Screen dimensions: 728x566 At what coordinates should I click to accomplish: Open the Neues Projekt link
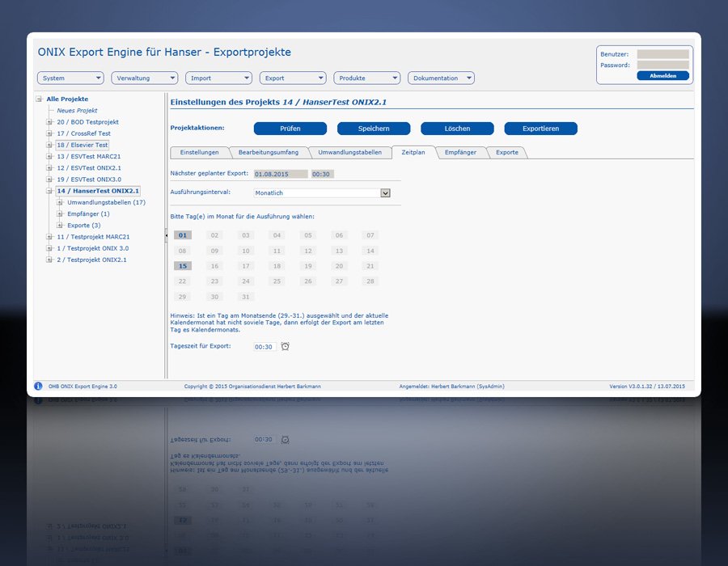(x=77, y=111)
